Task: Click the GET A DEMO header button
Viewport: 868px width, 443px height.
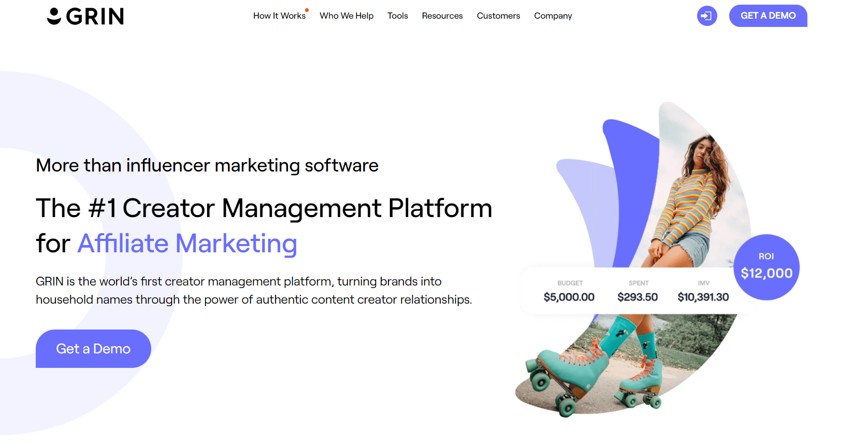Action: pos(768,16)
